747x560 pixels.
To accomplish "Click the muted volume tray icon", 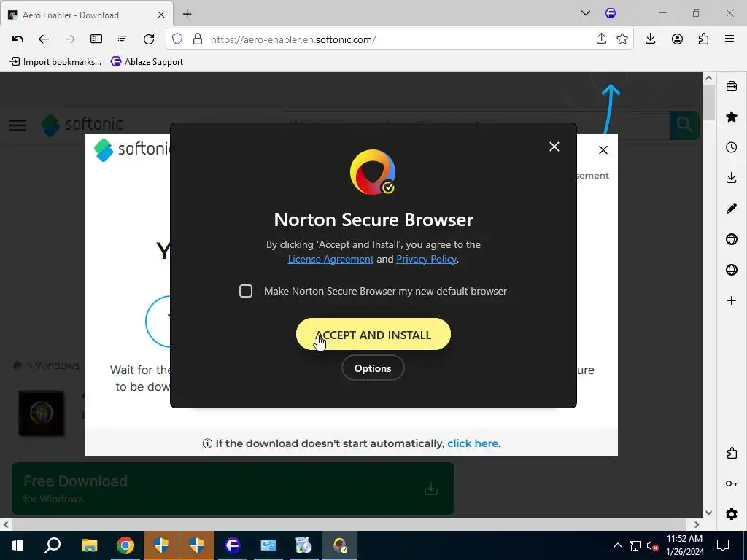I will click(x=653, y=545).
